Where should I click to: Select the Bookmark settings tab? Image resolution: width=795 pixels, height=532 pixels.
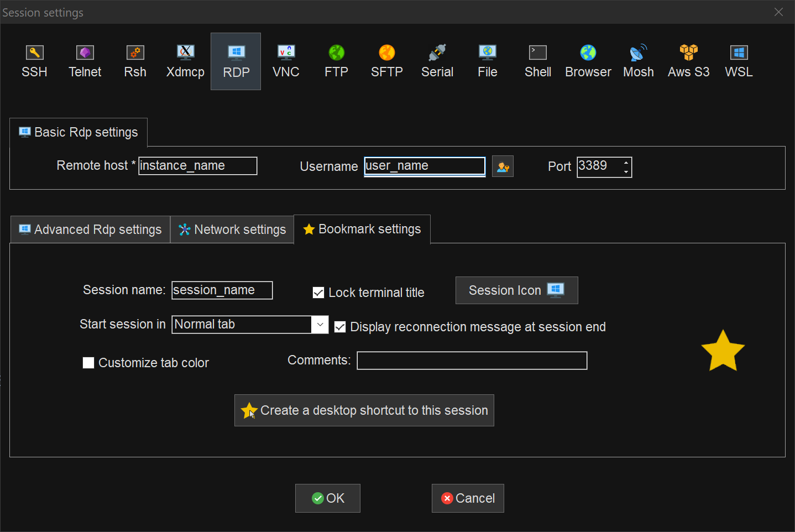pyautogui.click(x=362, y=229)
